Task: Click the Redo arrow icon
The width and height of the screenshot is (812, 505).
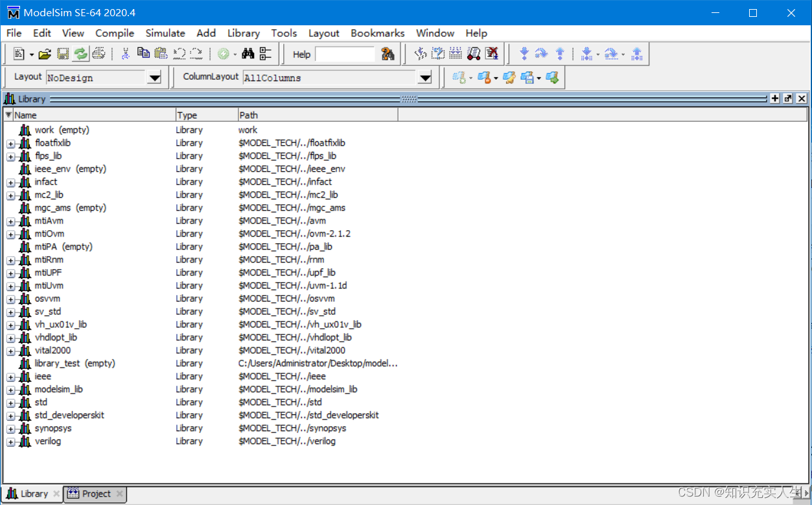Action: 196,54
